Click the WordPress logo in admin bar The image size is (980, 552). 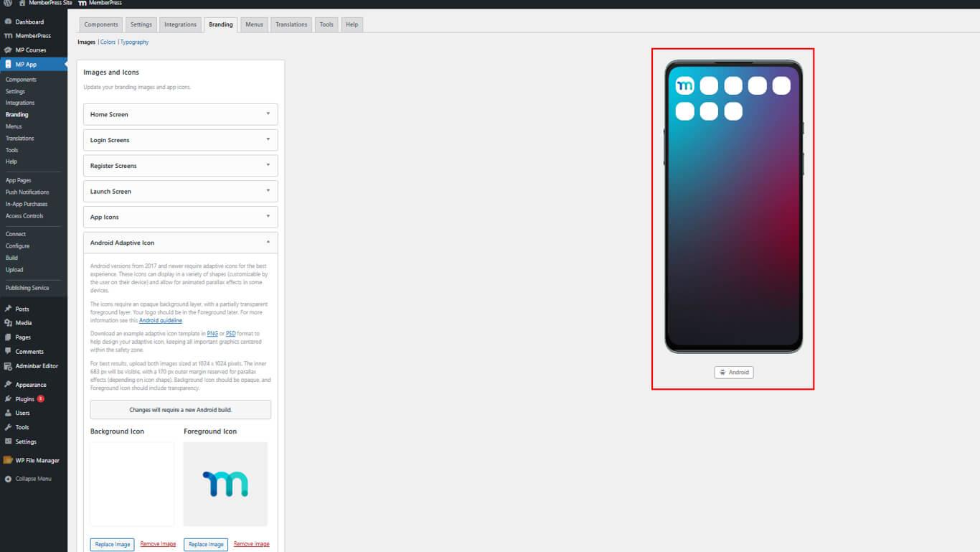pos(8,4)
